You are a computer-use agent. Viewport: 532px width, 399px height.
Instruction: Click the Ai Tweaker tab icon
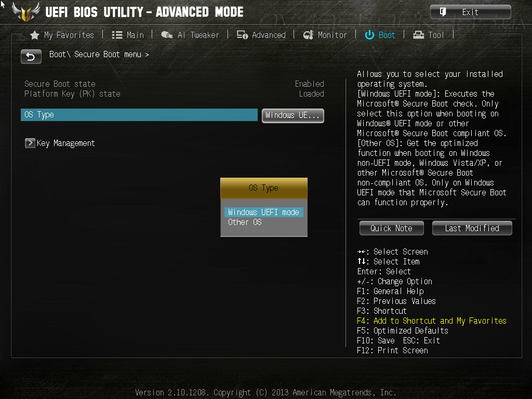(x=167, y=35)
